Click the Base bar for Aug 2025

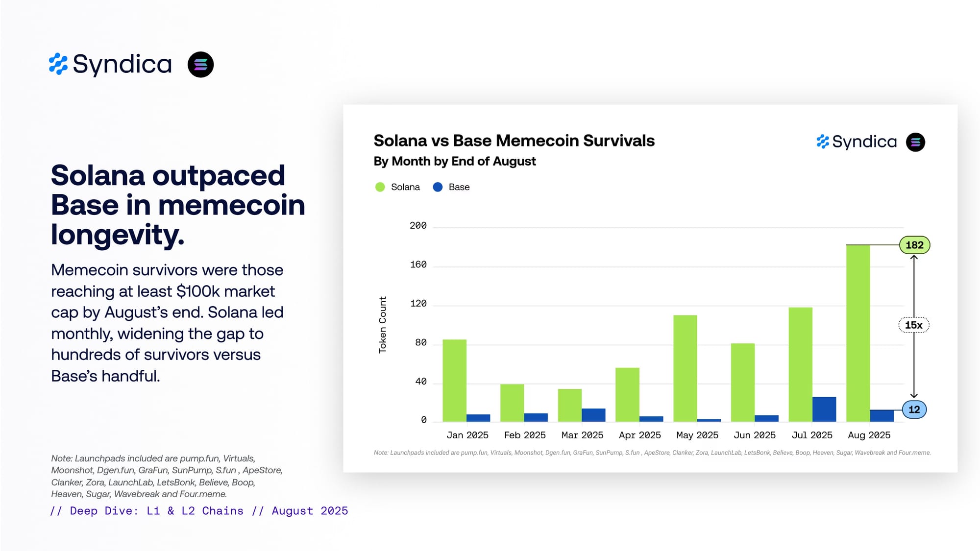[882, 416]
